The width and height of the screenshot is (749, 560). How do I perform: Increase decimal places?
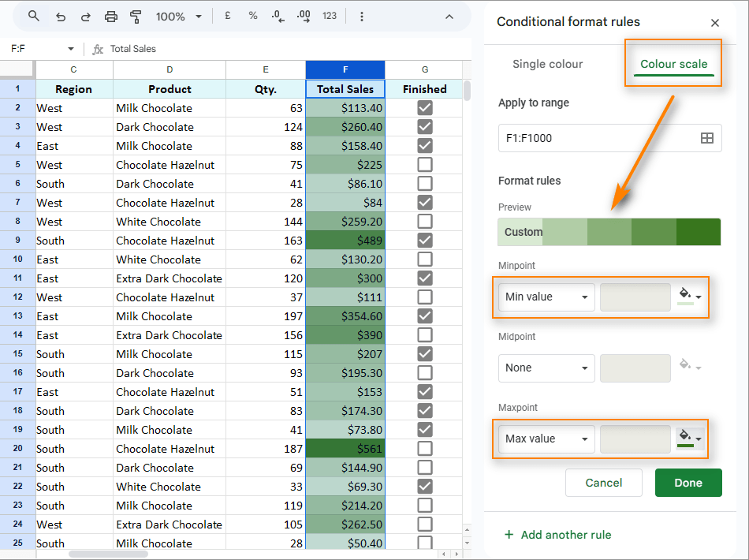tap(305, 16)
